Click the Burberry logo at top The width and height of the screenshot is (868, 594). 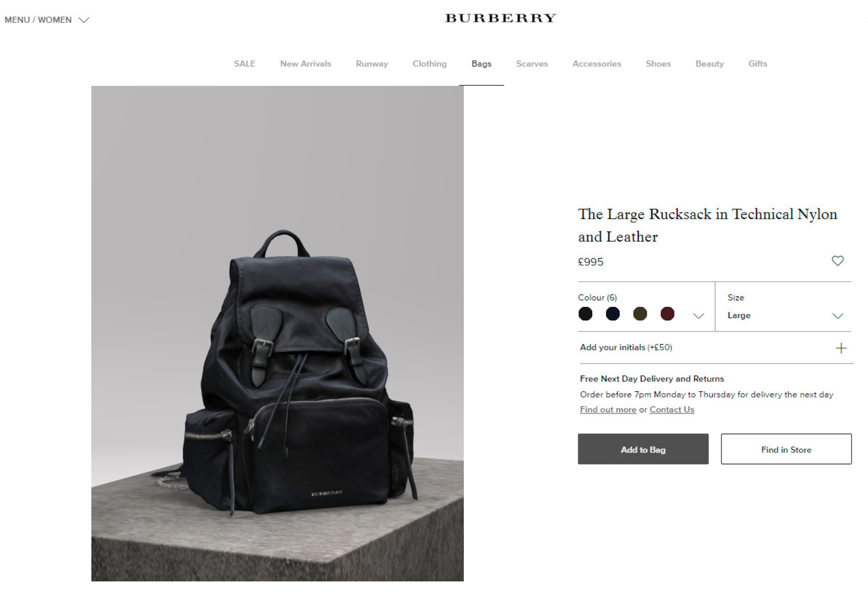pyautogui.click(x=500, y=18)
